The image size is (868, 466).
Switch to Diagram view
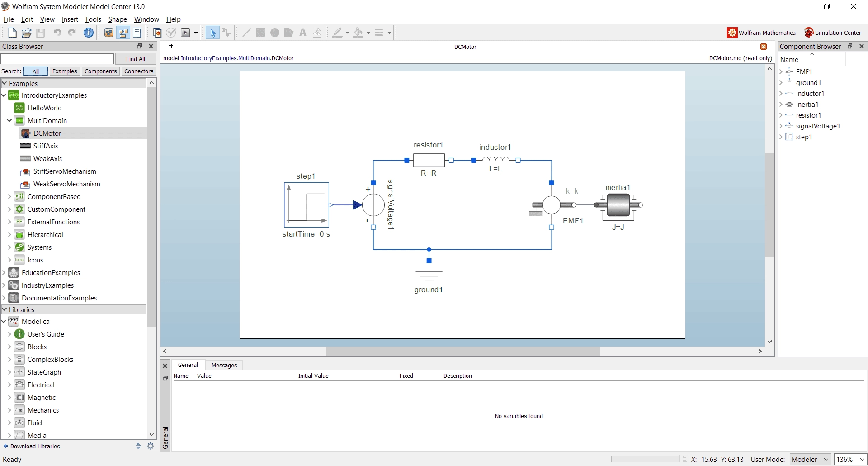(x=123, y=33)
